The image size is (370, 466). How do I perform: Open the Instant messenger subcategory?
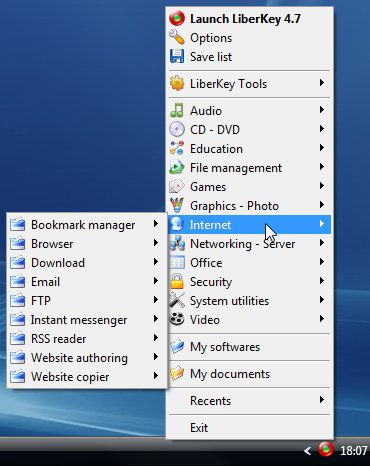(x=87, y=320)
